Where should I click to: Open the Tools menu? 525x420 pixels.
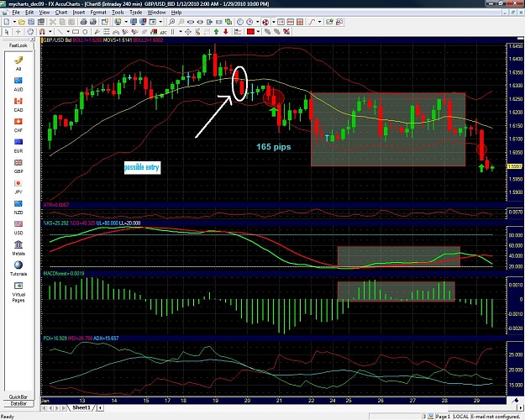pyautogui.click(x=118, y=13)
